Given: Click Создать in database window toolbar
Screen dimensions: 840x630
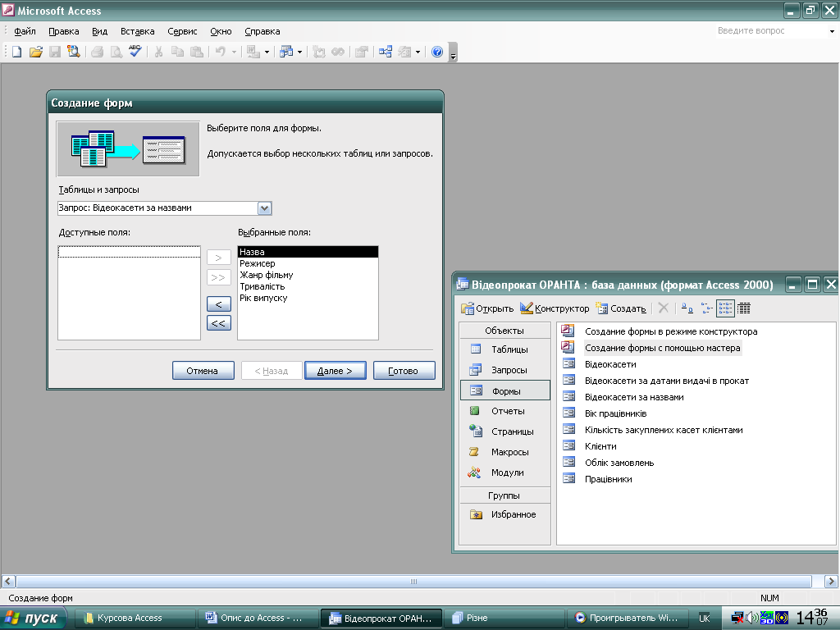Looking at the screenshot, I should [621, 308].
